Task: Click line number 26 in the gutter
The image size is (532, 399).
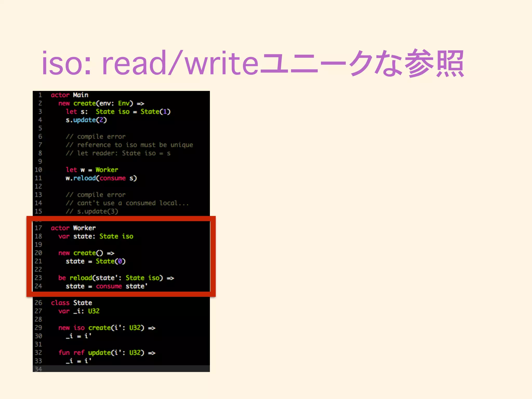Action: [x=38, y=303]
